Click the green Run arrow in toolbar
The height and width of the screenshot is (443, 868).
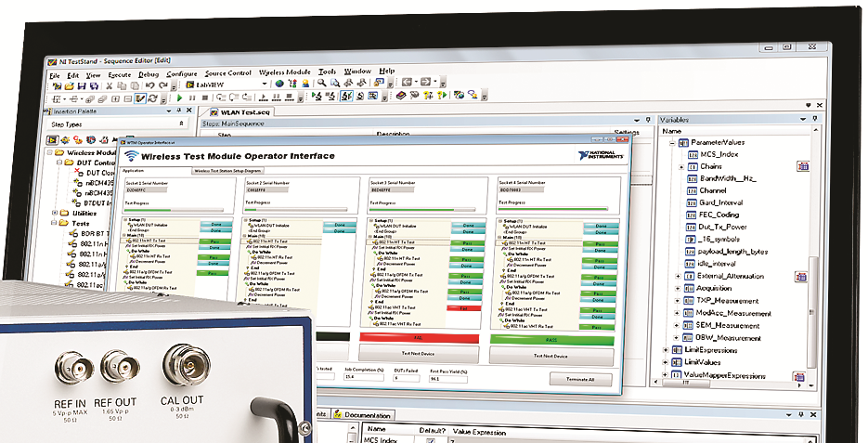coord(178,98)
